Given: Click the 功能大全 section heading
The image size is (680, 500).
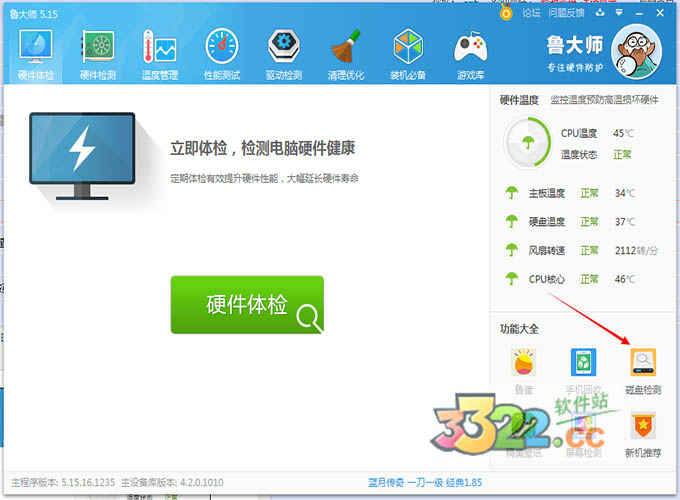Looking at the screenshot, I should click(x=519, y=329).
